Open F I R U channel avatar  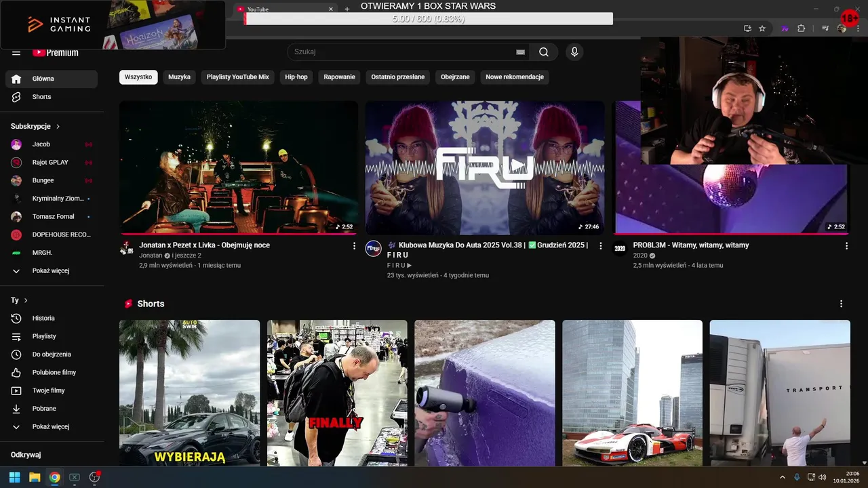(374, 248)
